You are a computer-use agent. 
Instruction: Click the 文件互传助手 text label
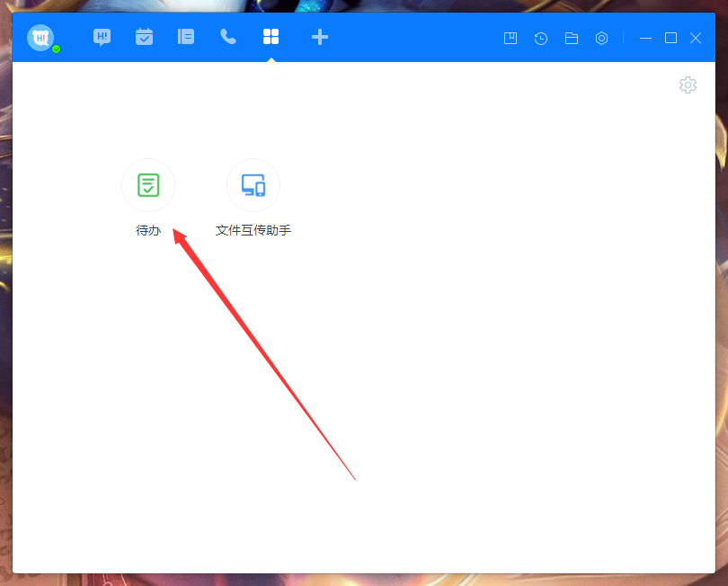[253, 230]
